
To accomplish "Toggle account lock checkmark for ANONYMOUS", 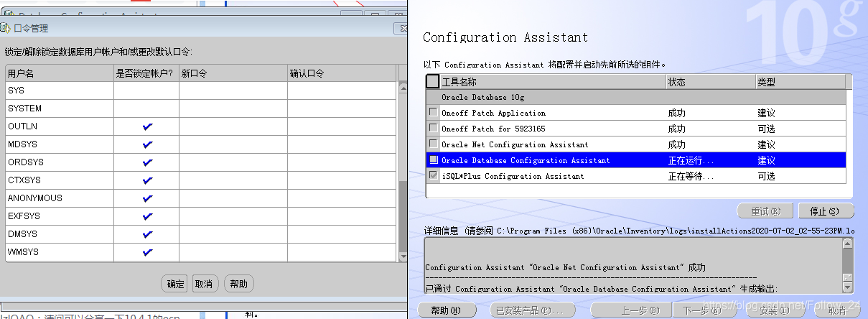I will pyautogui.click(x=147, y=198).
